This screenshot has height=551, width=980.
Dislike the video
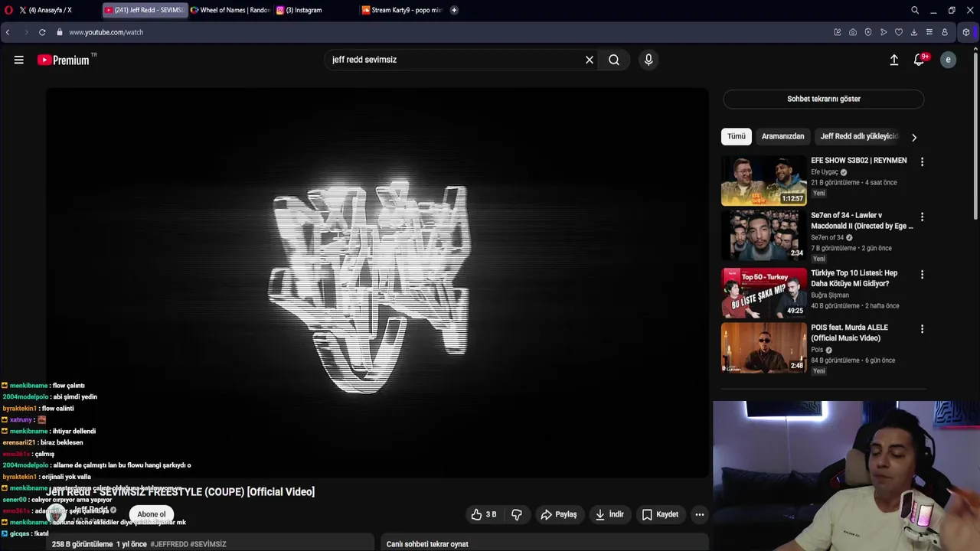tap(517, 514)
